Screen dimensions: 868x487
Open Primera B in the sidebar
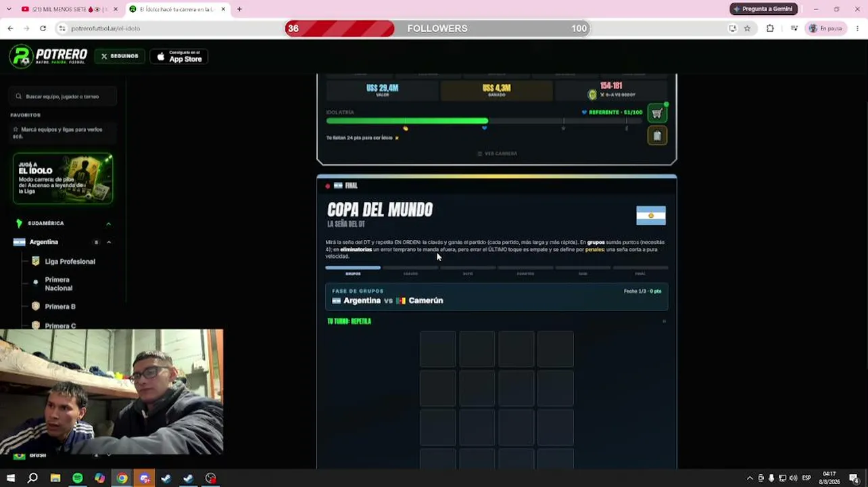pos(59,306)
